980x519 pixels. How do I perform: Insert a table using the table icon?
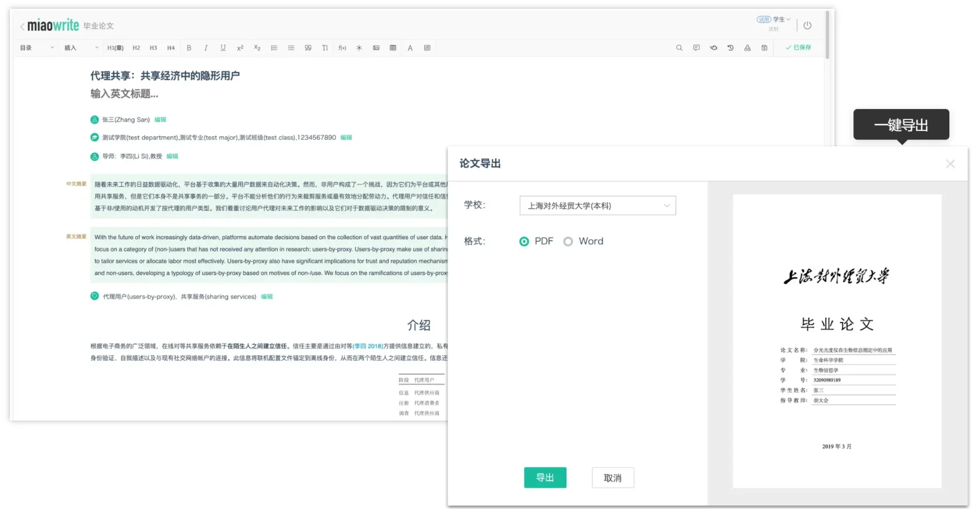tap(393, 48)
